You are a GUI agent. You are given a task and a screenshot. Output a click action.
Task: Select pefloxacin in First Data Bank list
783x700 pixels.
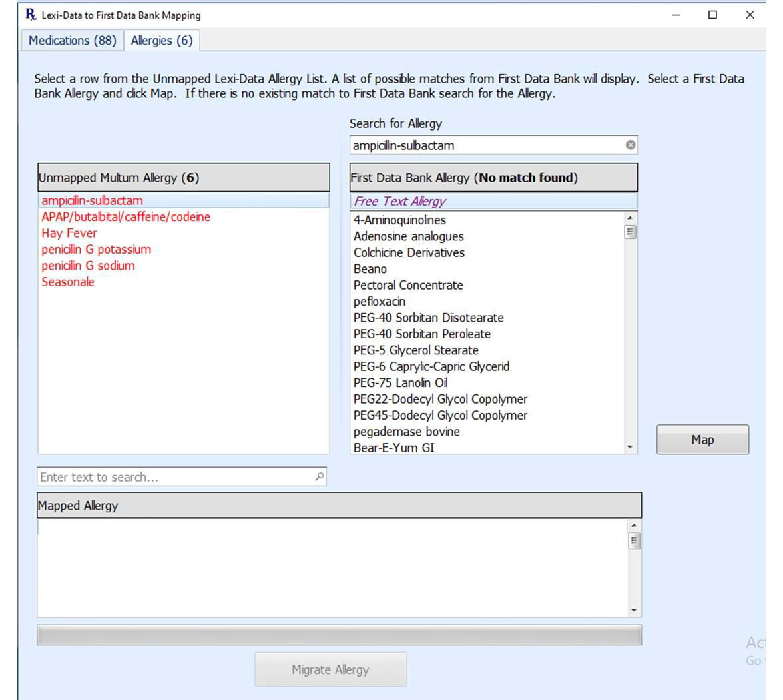pyautogui.click(x=380, y=302)
